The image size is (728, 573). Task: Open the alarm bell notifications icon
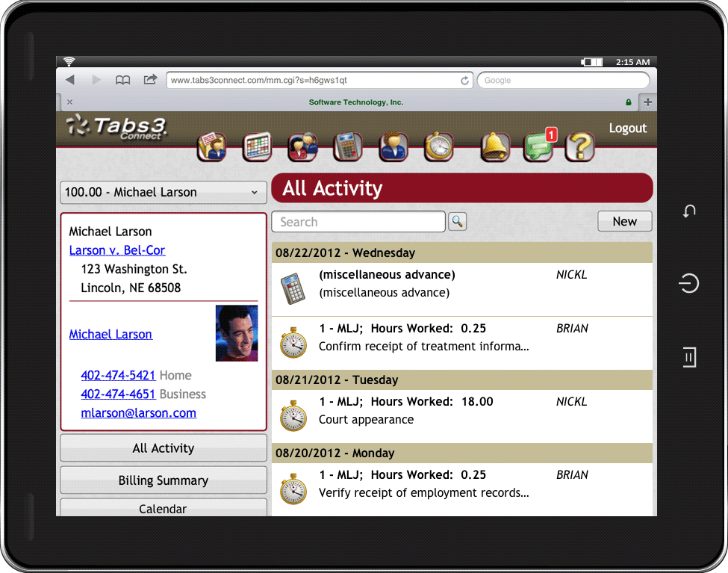(495, 147)
